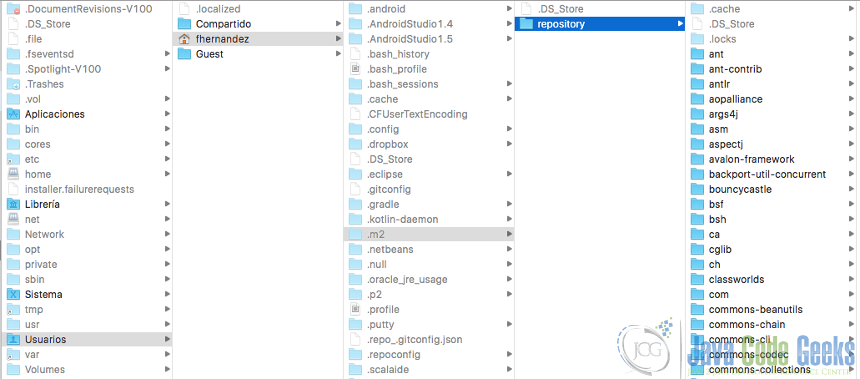860x379 pixels.
Task: Click the home network drive icon
Action: point(13,174)
